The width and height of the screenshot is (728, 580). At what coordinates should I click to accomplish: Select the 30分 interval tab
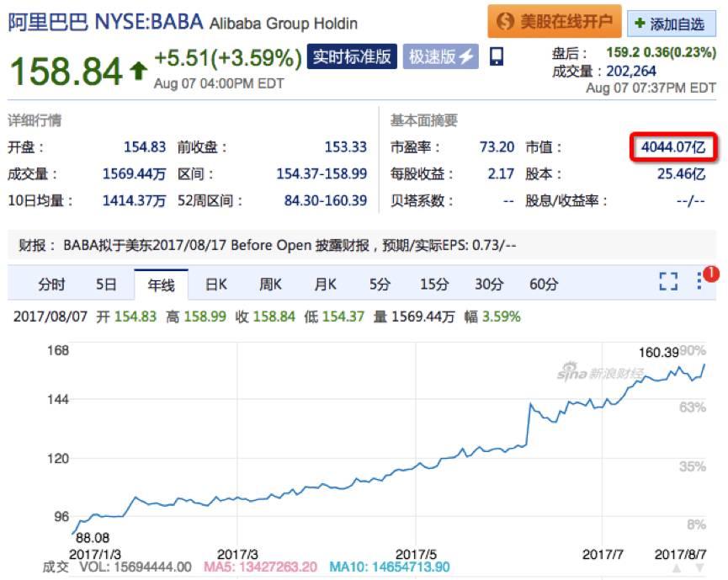489,284
